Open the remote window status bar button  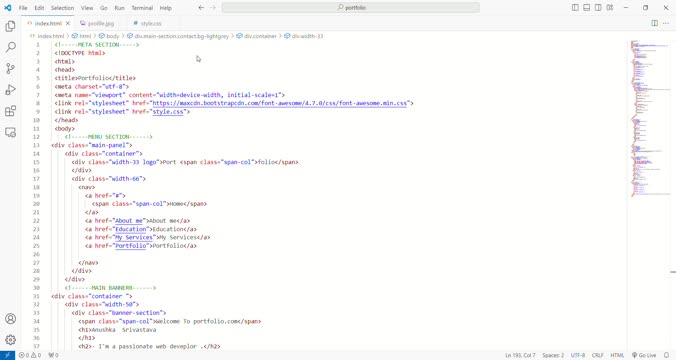(7, 355)
